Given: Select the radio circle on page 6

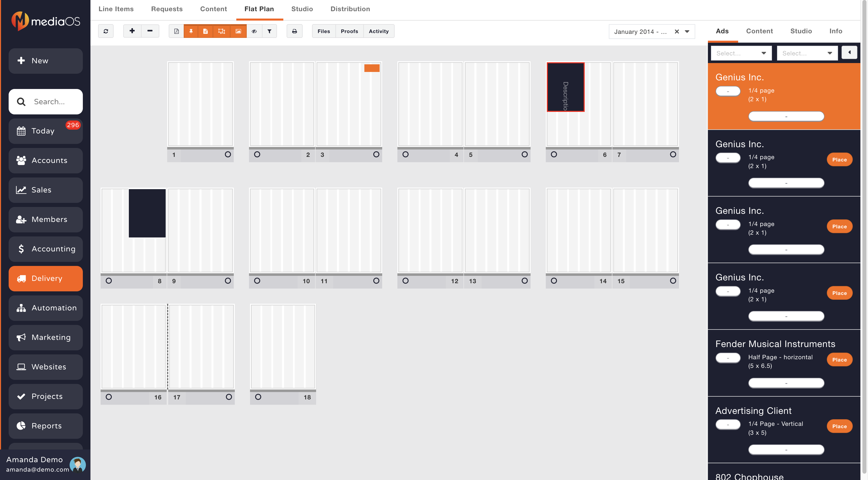Looking at the screenshot, I should tap(554, 154).
